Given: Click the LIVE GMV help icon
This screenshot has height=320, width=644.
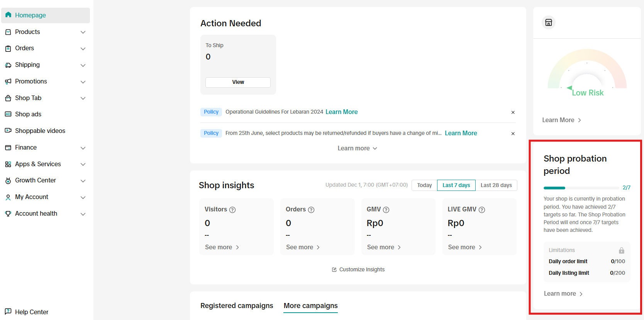Looking at the screenshot, I should tap(482, 210).
